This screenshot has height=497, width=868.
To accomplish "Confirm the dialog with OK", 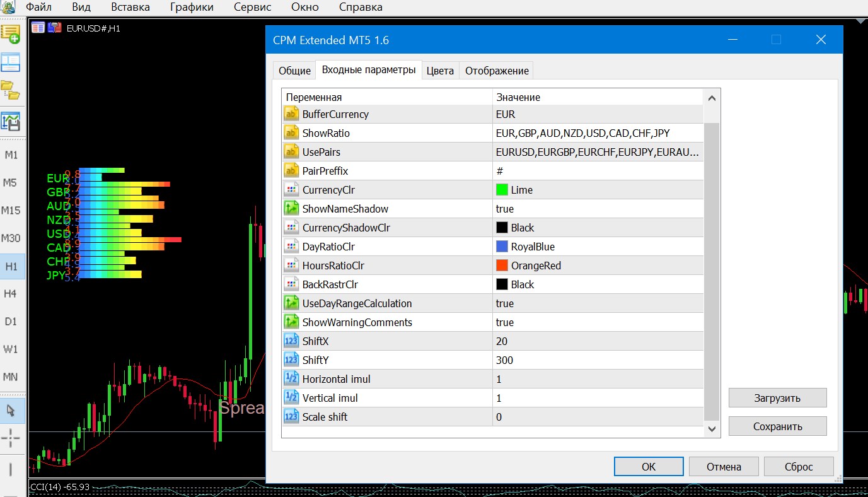I will click(649, 467).
